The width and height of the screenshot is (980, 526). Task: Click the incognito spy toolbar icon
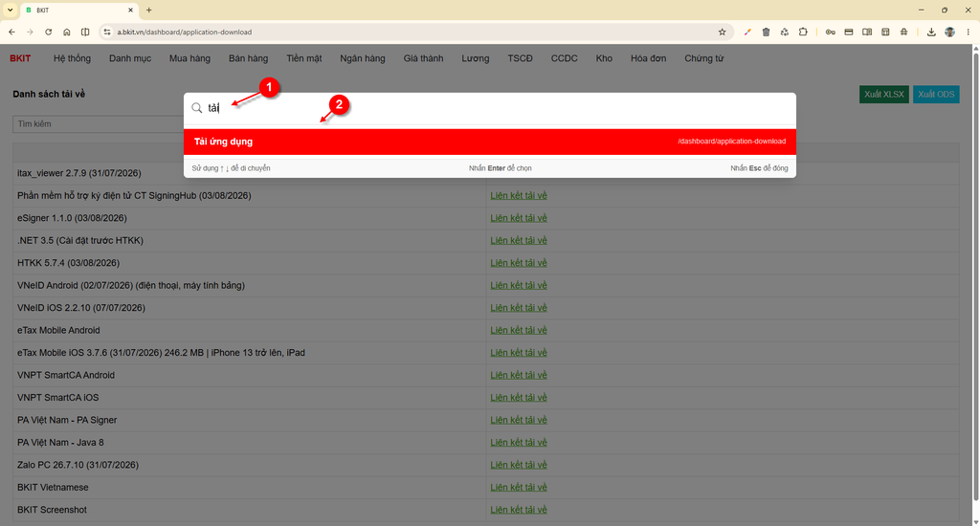tap(903, 32)
